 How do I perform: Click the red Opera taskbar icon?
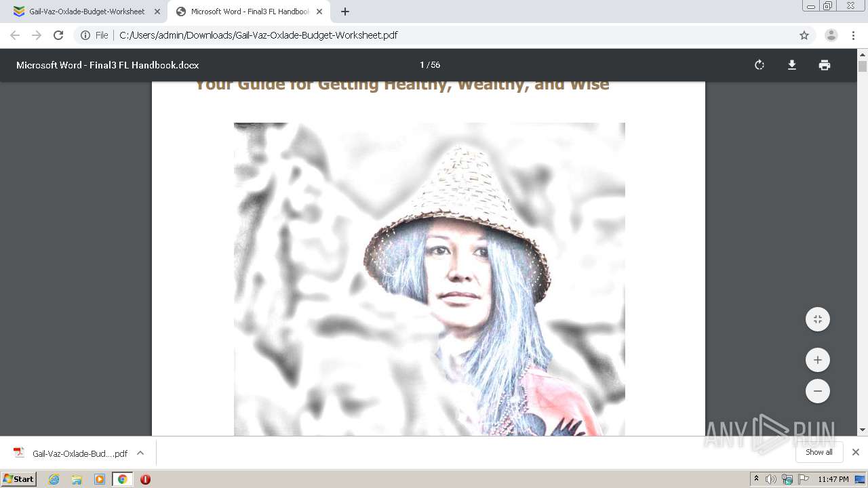click(x=145, y=479)
